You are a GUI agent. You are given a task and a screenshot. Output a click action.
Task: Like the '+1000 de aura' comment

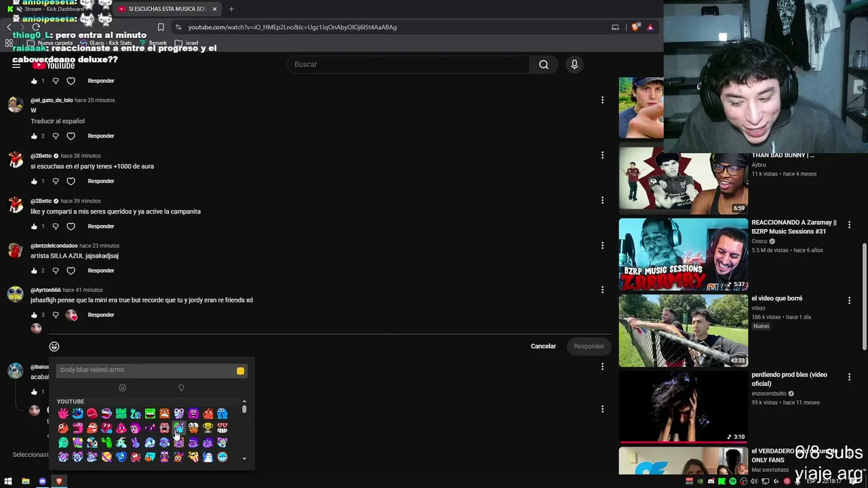coord(34,181)
